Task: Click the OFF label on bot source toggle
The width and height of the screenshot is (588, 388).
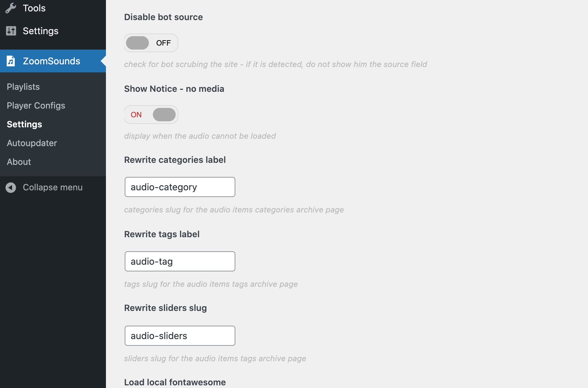Action: click(163, 43)
